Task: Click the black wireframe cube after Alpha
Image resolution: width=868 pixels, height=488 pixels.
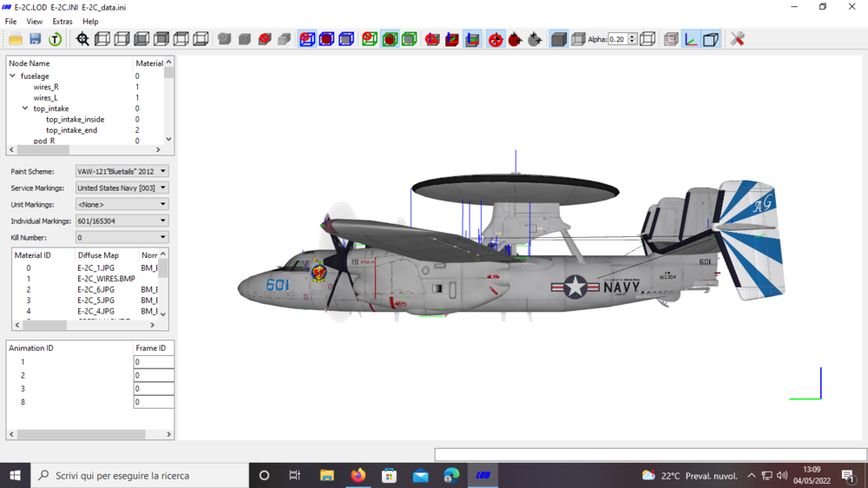Action: click(648, 39)
